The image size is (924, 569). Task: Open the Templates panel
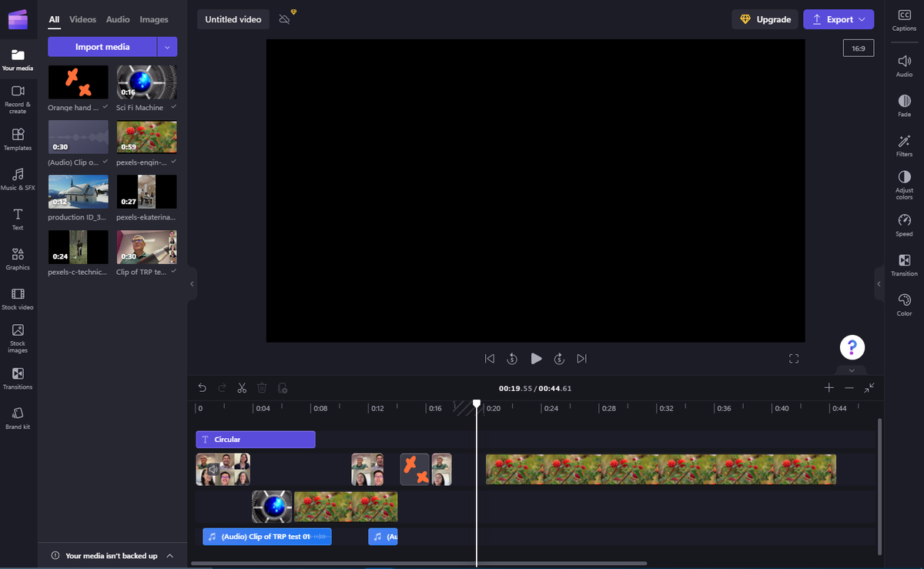pos(18,140)
